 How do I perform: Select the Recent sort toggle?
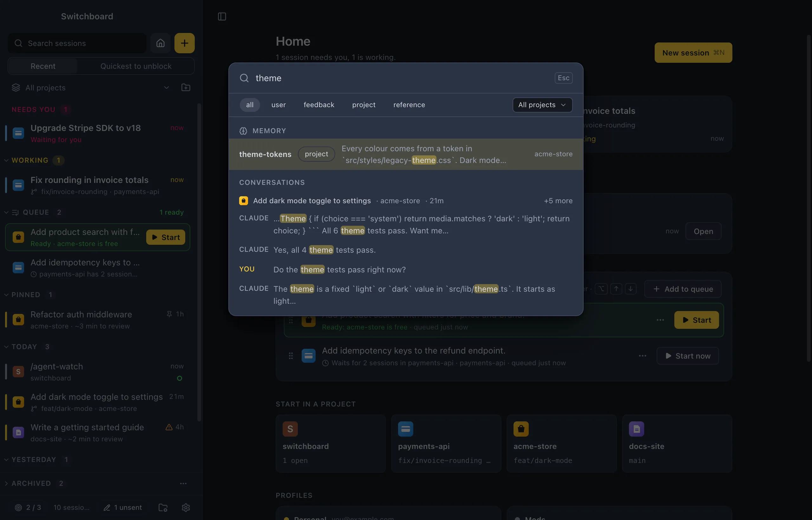click(43, 66)
